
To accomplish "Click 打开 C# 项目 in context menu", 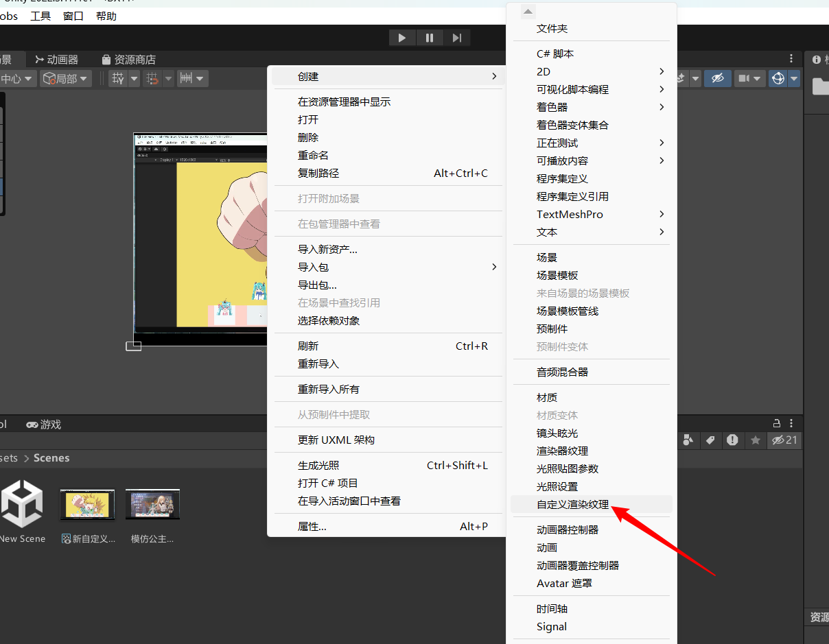I will pos(388,483).
